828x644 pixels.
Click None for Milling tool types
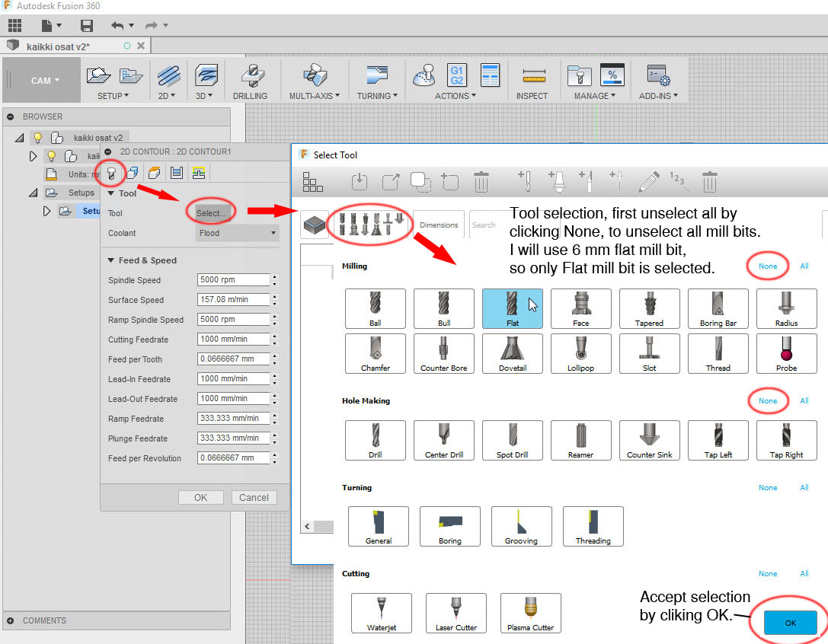click(x=768, y=266)
